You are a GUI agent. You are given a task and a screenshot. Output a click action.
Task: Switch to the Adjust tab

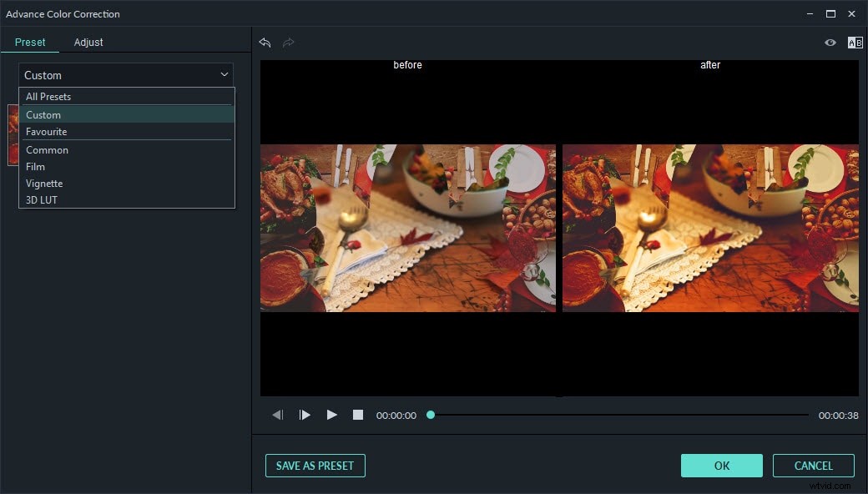coord(88,42)
